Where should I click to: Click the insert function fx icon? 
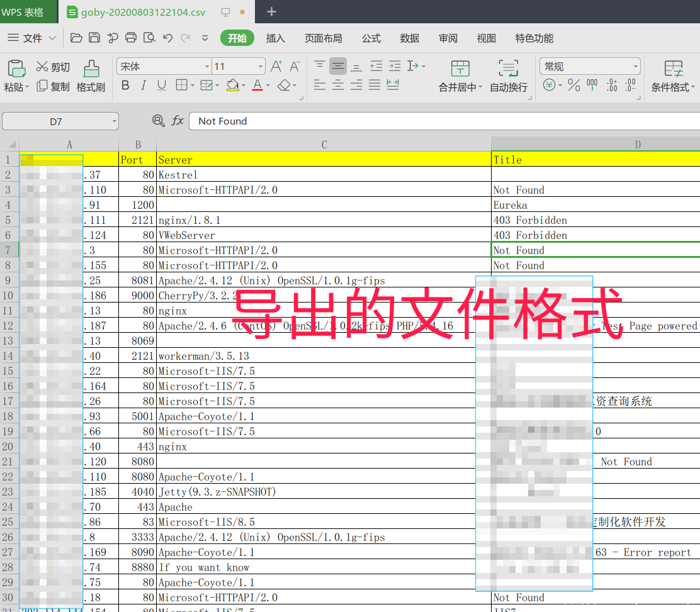pyautogui.click(x=178, y=121)
